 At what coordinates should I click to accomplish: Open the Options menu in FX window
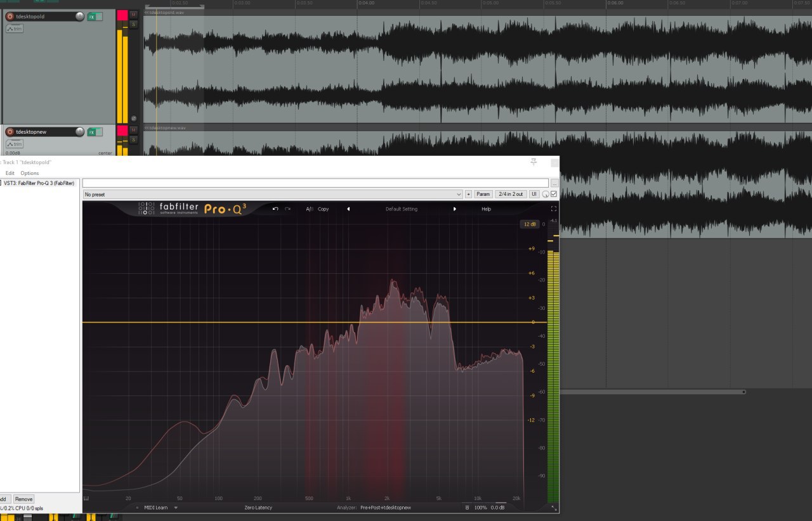click(x=29, y=173)
